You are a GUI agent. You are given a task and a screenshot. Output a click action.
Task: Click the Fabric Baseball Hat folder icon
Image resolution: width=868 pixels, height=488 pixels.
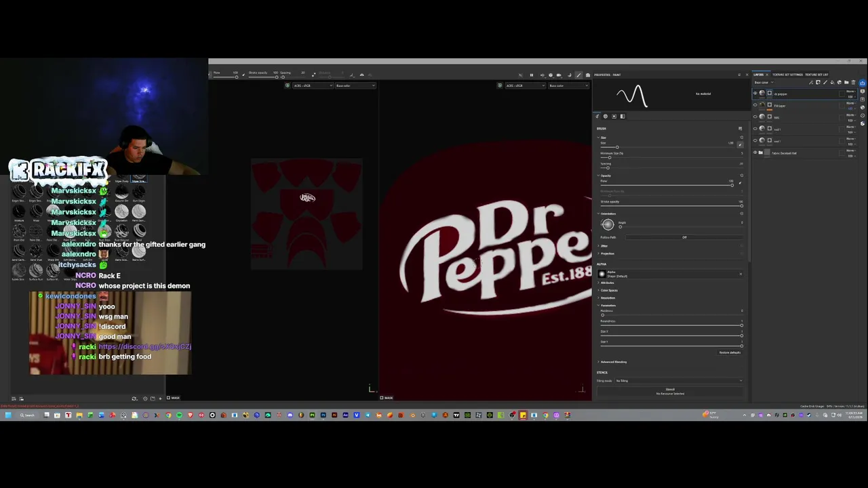coord(760,152)
